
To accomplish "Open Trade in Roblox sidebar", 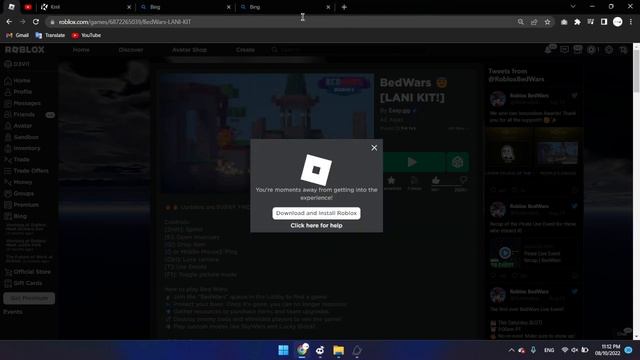I will 17,160.
